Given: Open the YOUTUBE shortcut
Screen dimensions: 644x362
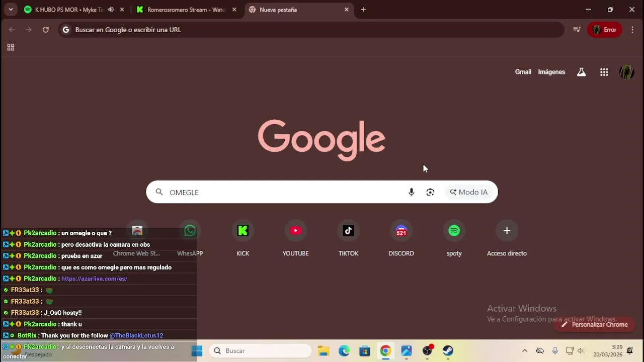Looking at the screenshot, I should pos(295,239).
